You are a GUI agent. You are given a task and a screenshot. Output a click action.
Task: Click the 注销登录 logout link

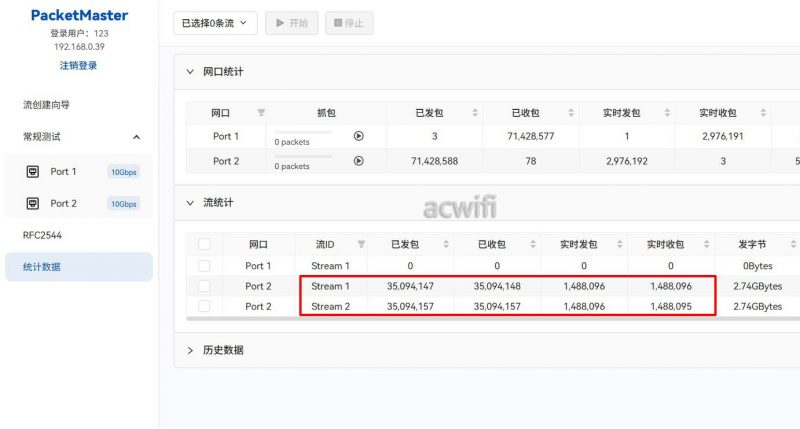click(78, 66)
